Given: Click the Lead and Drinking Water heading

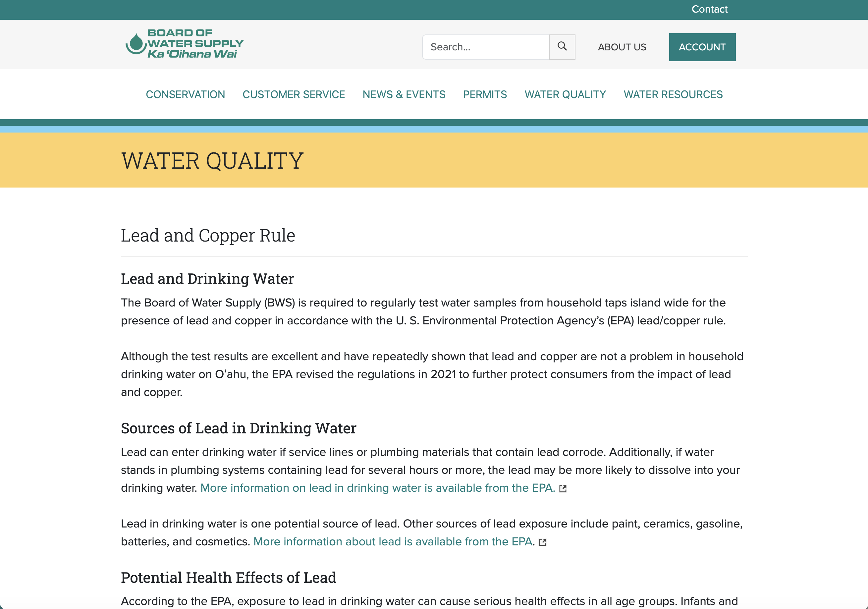Looking at the screenshot, I should pyautogui.click(x=207, y=279).
